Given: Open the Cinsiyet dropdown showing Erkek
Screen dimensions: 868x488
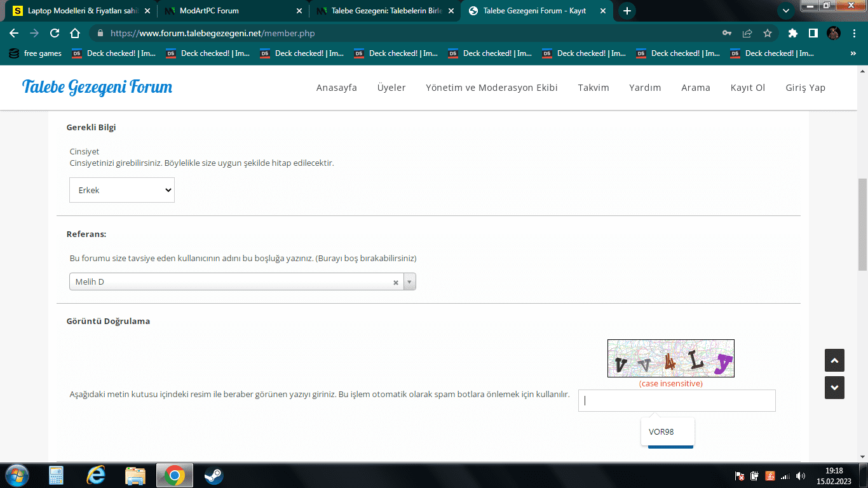Looking at the screenshot, I should point(121,190).
